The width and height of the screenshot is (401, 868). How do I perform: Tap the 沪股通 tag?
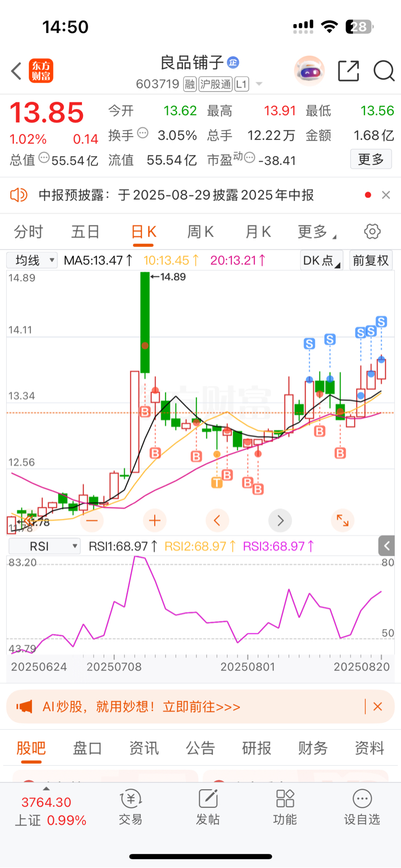[x=216, y=84]
